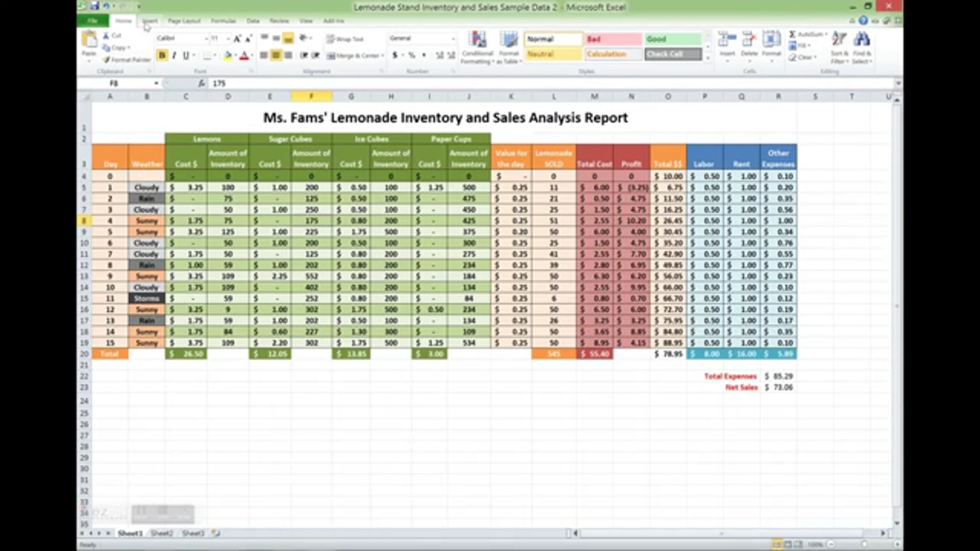The width and height of the screenshot is (980, 551).
Task: Click the Decrease Indent icon
Action: click(x=303, y=55)
